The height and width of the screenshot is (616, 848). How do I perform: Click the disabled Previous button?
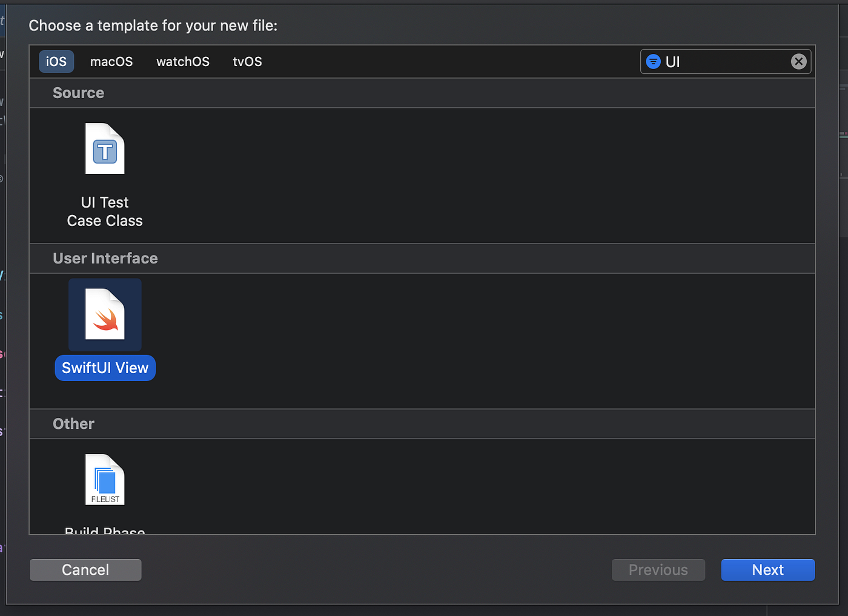pyautogui.click(x=658, y=569)
